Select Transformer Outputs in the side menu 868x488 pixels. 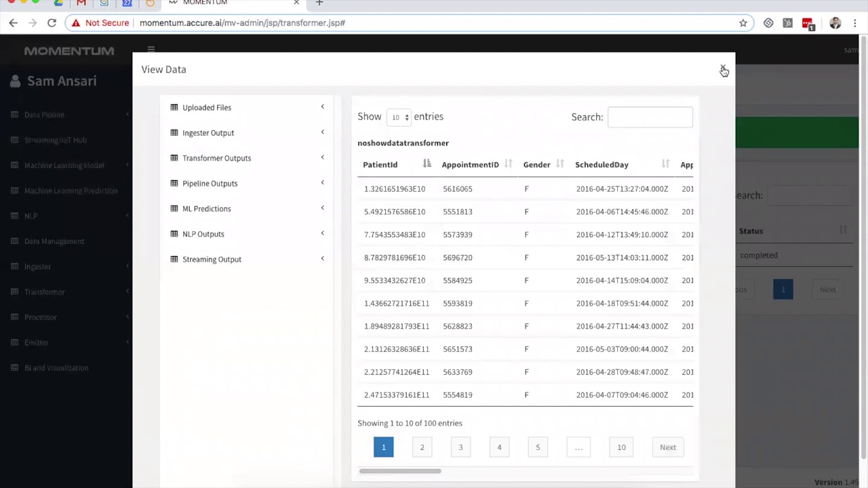click(x=216, y=158)
